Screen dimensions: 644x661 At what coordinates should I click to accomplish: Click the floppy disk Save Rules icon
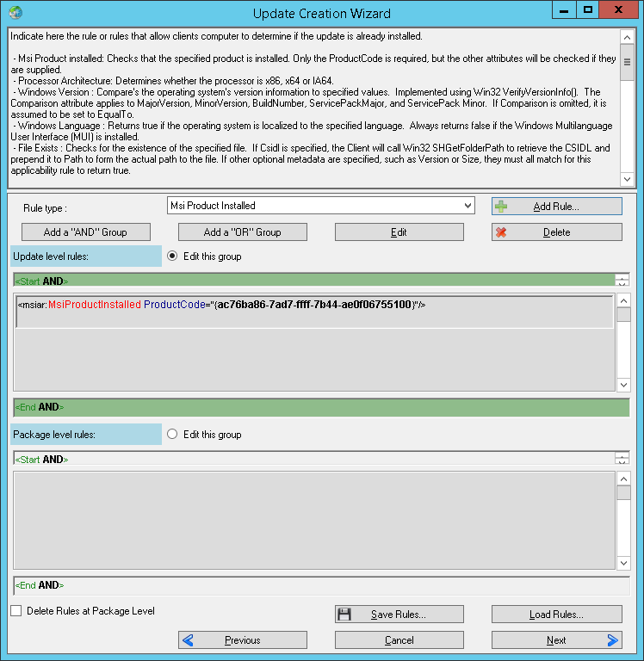point(344,615)
